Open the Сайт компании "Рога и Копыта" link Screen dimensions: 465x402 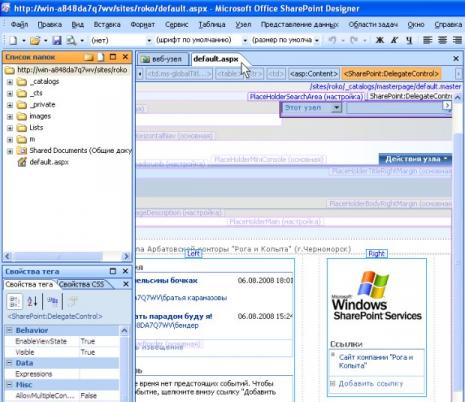376,361
